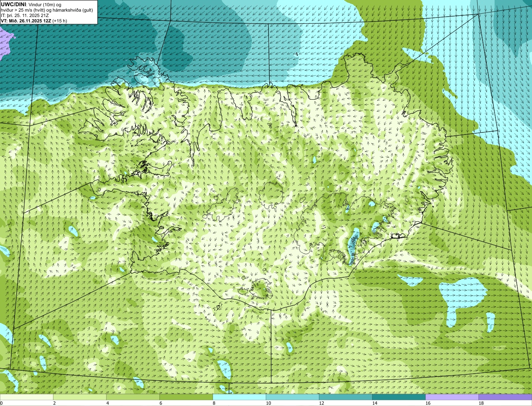Click the legend scale label "18"
The width and height of the screenshot is (532, 406).
481,403
